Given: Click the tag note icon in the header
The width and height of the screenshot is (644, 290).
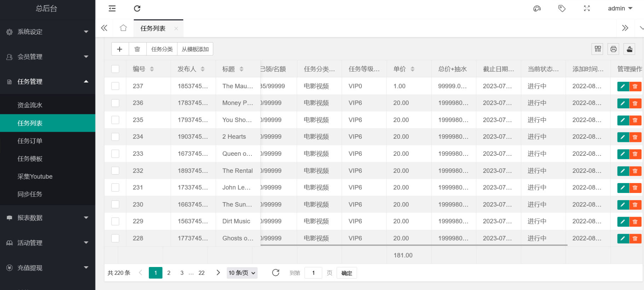Looking at the screenshot, I should coord(562,8).
